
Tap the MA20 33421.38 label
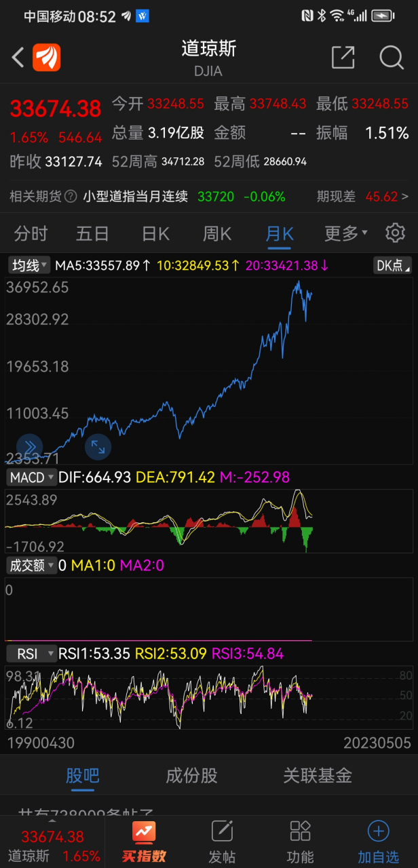click(x=286, y=265)
